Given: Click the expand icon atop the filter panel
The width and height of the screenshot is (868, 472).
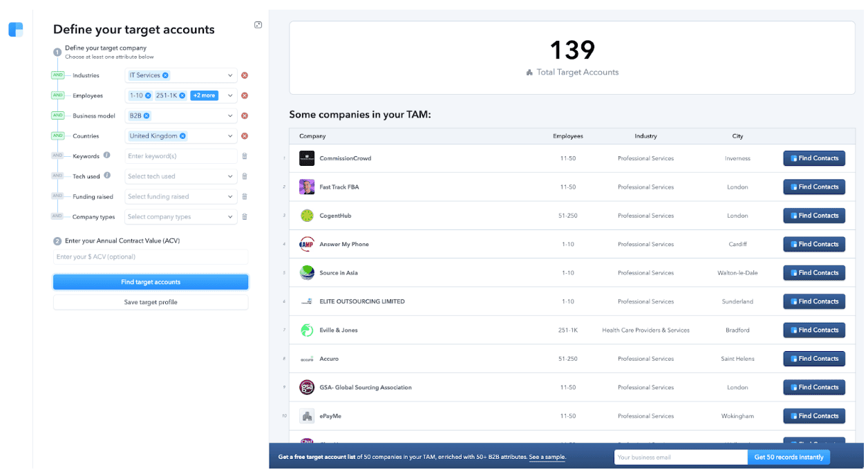Looking at the screenshot, I should [x=258, y=25].
